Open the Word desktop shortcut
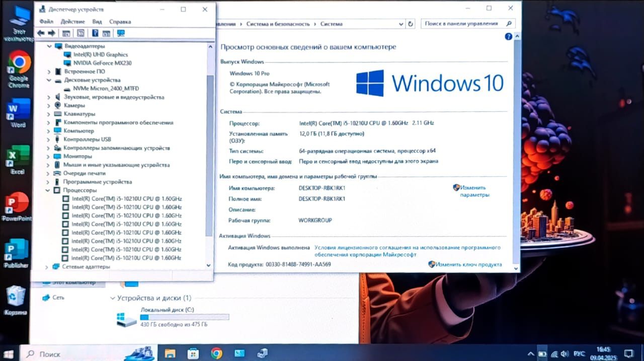 (18, 113)
